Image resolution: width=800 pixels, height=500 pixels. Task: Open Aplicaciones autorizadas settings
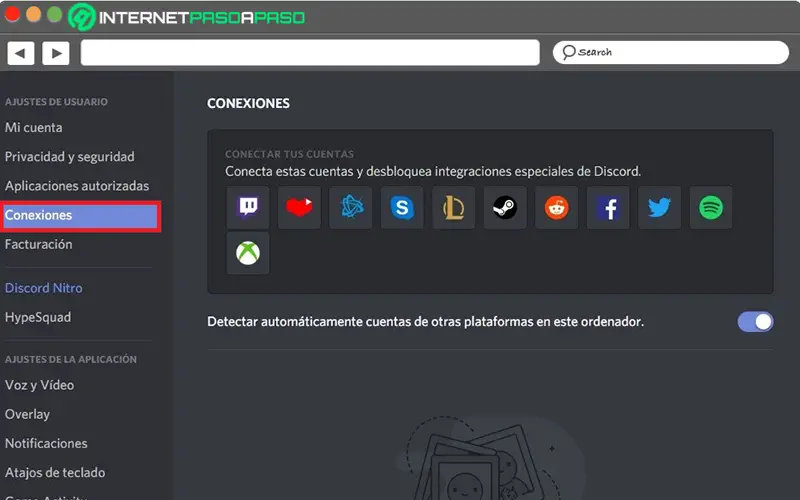coord(77,186)
